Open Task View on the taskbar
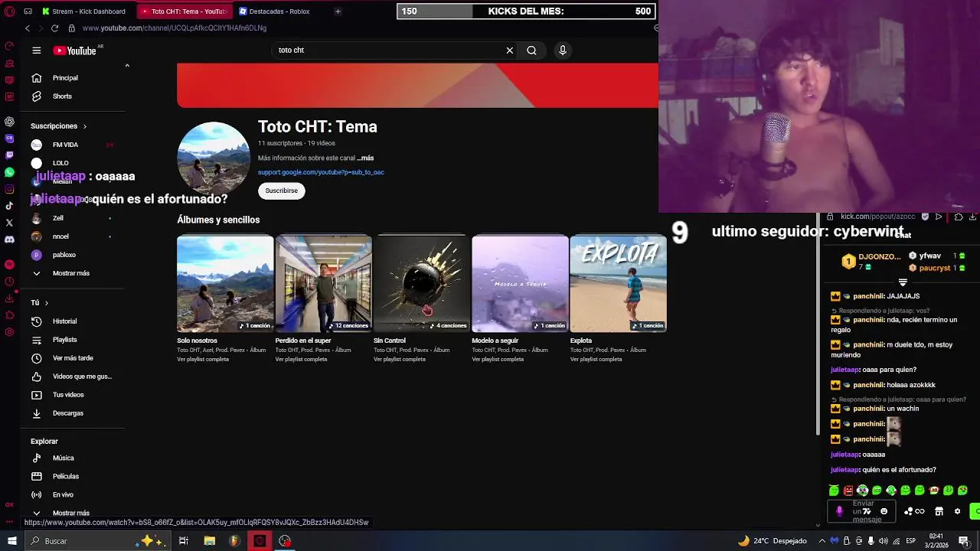980x551 pixels. (184, 541)
